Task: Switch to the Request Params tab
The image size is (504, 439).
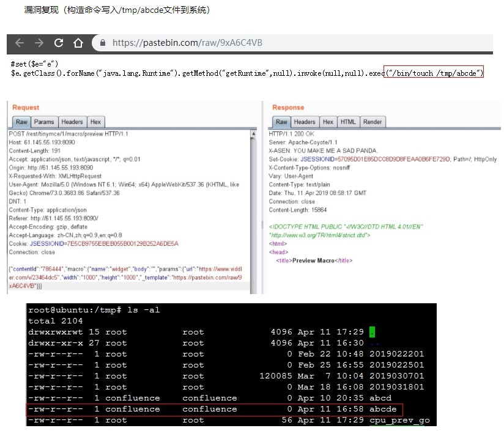Action: tap(44, 122)
